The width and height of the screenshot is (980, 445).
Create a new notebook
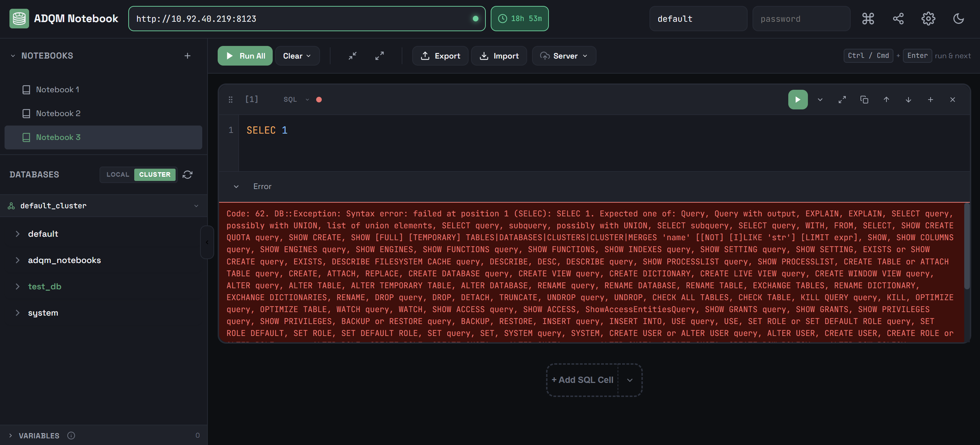tap(187, 55)
